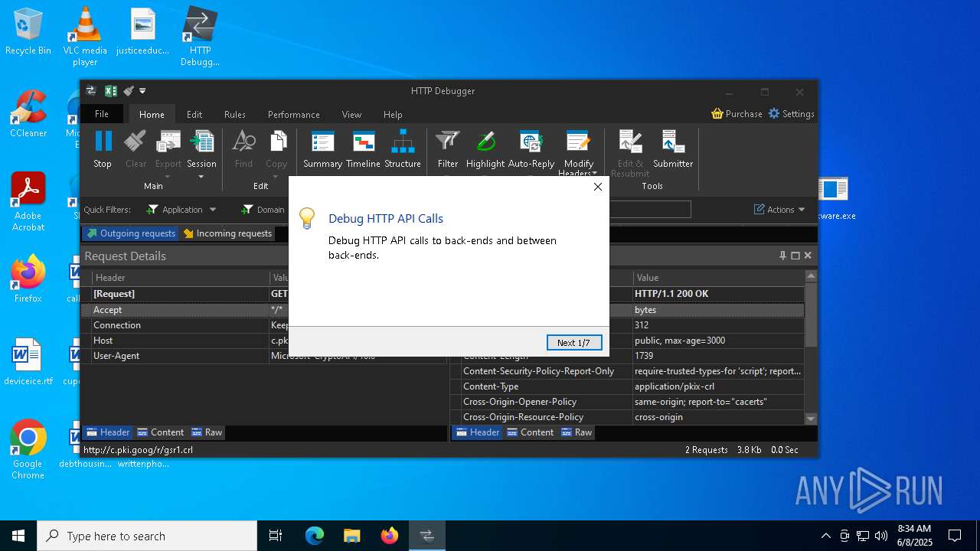Open Microsoft Edge from taskbar

[x=315, y=536]
